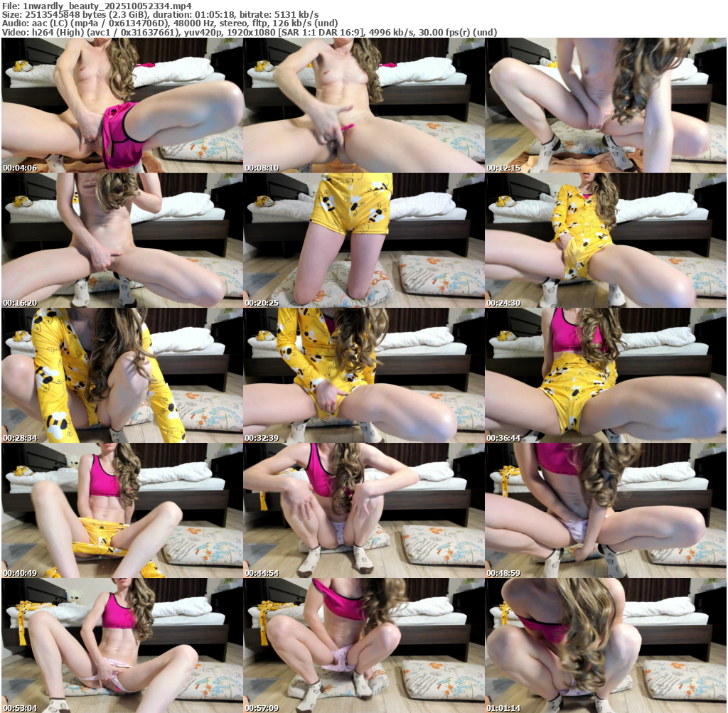728x713 pixels.
Task: Choose the frame at 00:16:20
Action: (x=122, y=240)
